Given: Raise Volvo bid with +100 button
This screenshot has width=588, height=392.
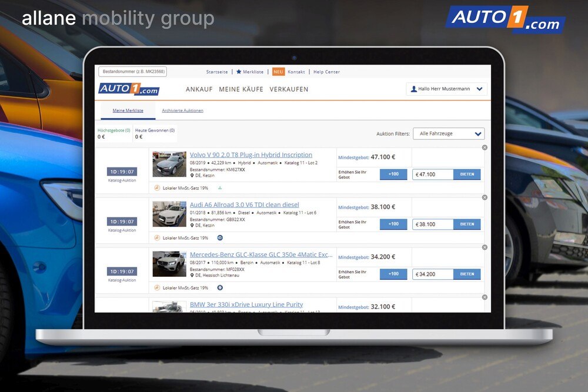Looking at the screenshot, I should click(393, 175).
